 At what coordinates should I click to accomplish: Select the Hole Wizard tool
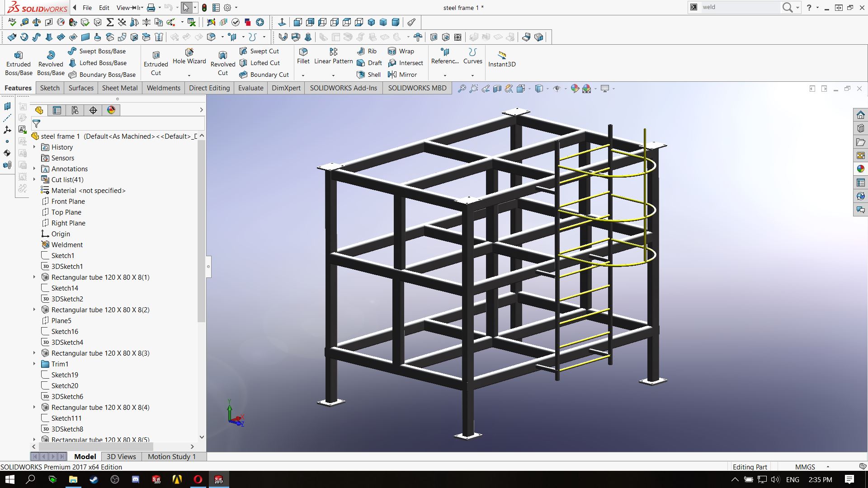click(x=189, y=56)
